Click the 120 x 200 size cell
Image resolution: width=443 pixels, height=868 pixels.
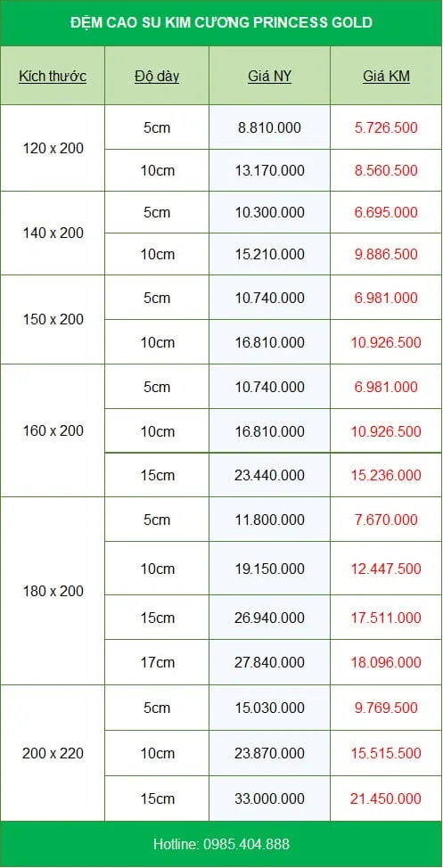click(x=53, y=148)
